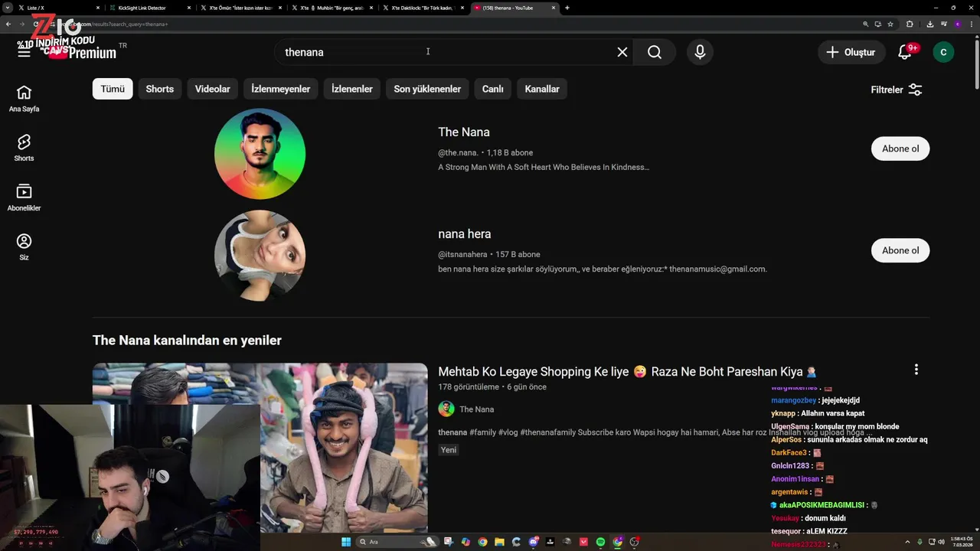Open the notifications bell
980x551 pixels.
(x=906, y=52)
